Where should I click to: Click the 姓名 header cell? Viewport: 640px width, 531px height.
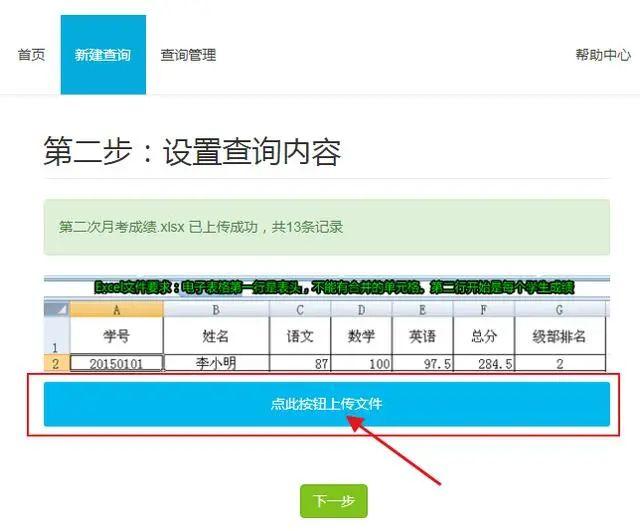pos(216,336)
